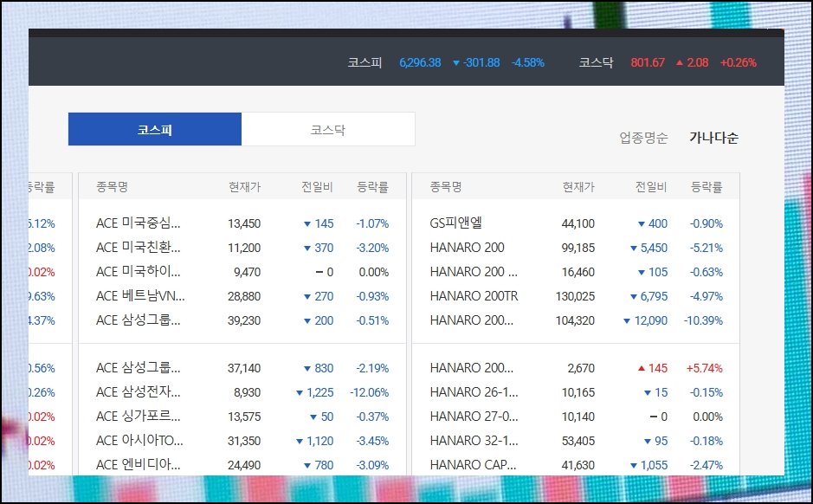813x504 pixels.
Task: Click 전일비 header in right table
Action: 651,187
